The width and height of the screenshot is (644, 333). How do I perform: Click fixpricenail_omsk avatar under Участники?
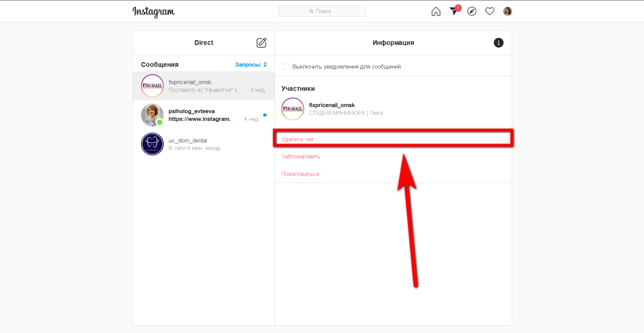tap(293, 109)
